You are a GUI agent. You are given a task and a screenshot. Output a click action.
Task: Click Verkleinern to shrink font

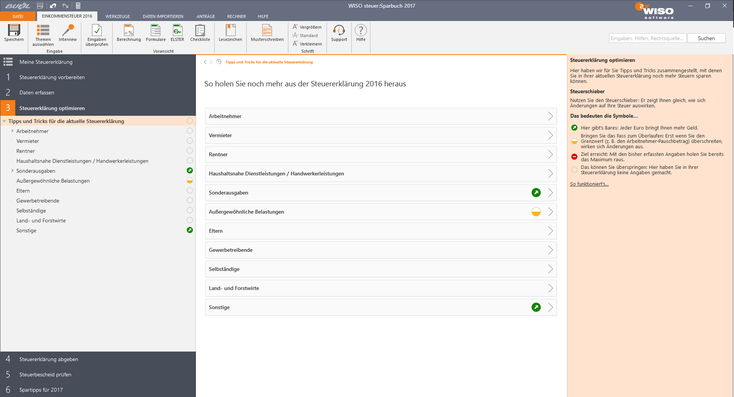point(307,44)
